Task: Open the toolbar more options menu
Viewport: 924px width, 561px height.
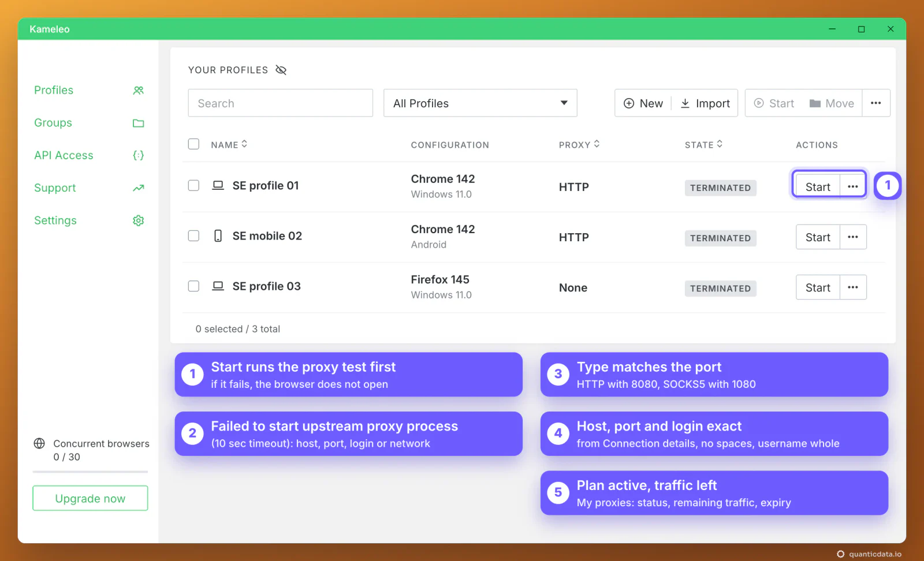Action: coord(876,103)
